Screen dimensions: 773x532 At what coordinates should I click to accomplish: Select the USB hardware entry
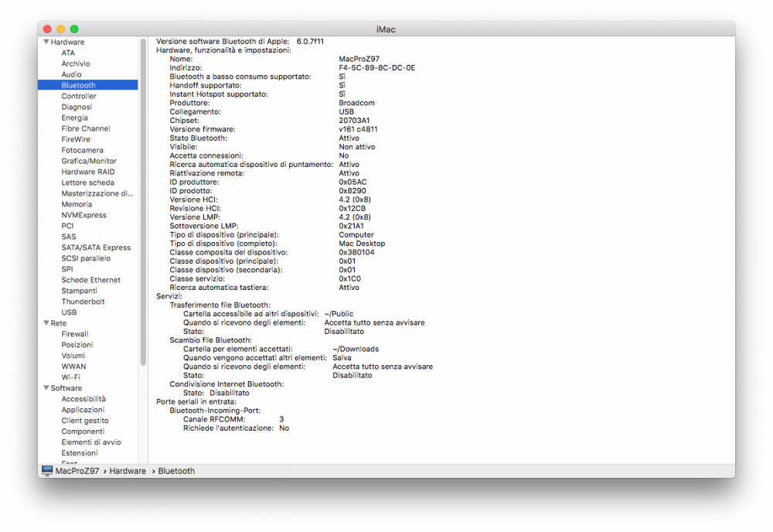click(69, 313)
